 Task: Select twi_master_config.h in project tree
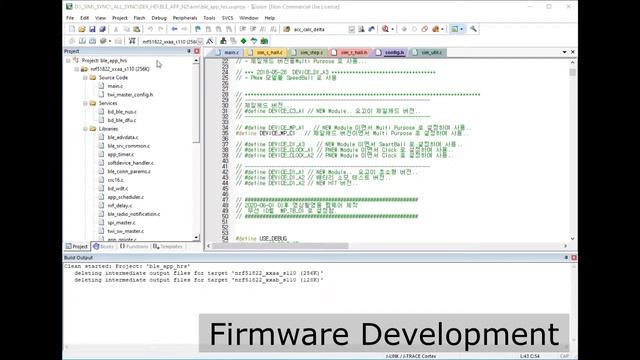(x=130, y=95)
